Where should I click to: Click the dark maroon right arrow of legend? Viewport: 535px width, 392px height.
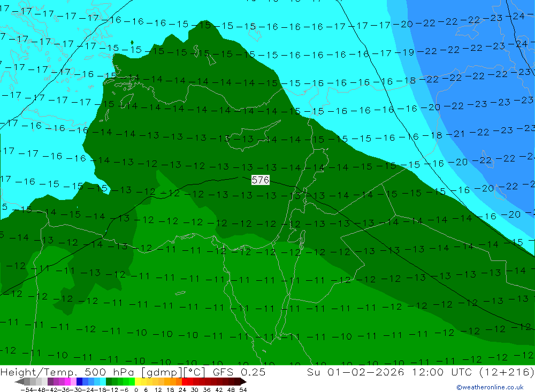click(x=243, y=381)
